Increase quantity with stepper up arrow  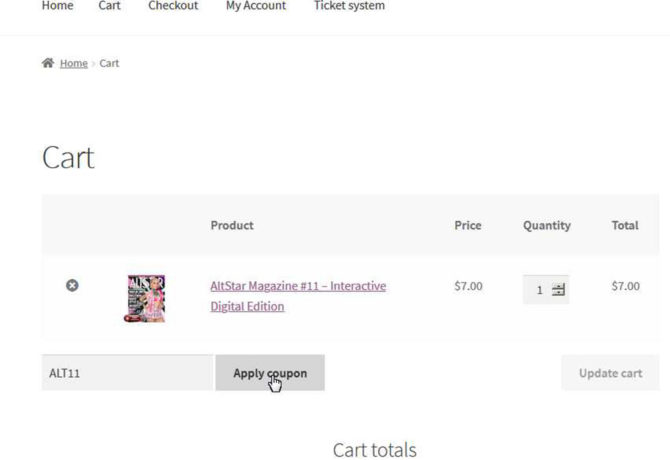pos(558,286)
